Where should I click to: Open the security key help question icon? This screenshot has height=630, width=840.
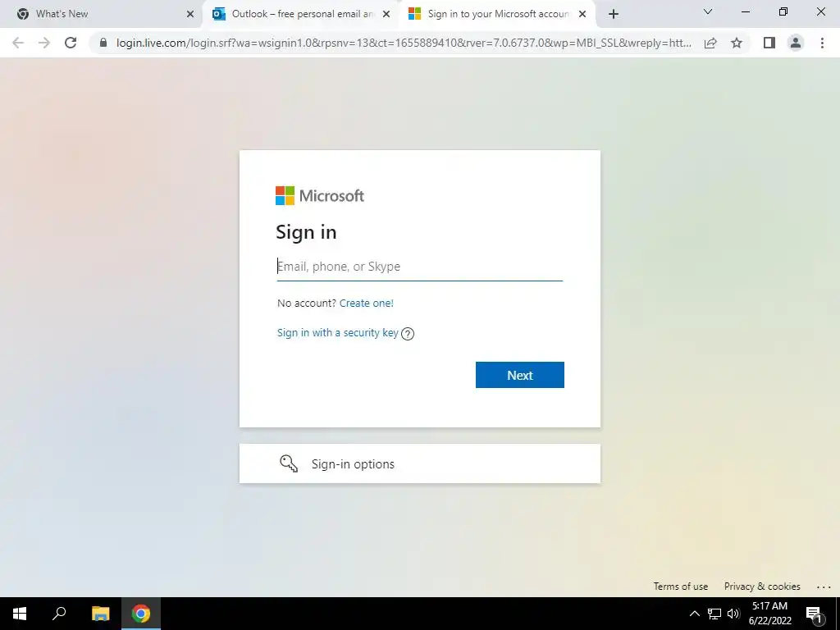click(408, 334)
